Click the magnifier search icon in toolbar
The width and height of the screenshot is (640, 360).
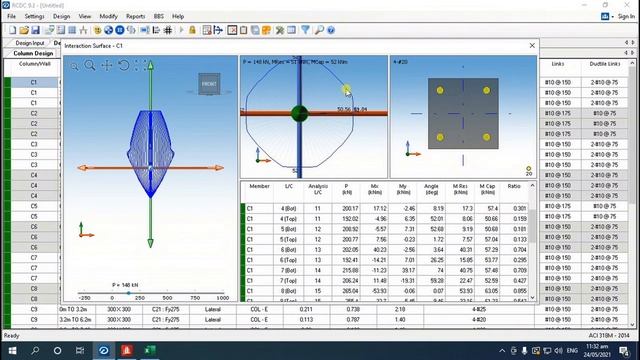[319, 30]
